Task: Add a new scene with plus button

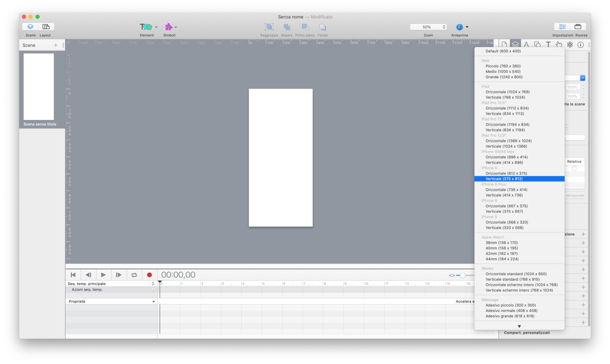Action: click(x=56, y=45)
